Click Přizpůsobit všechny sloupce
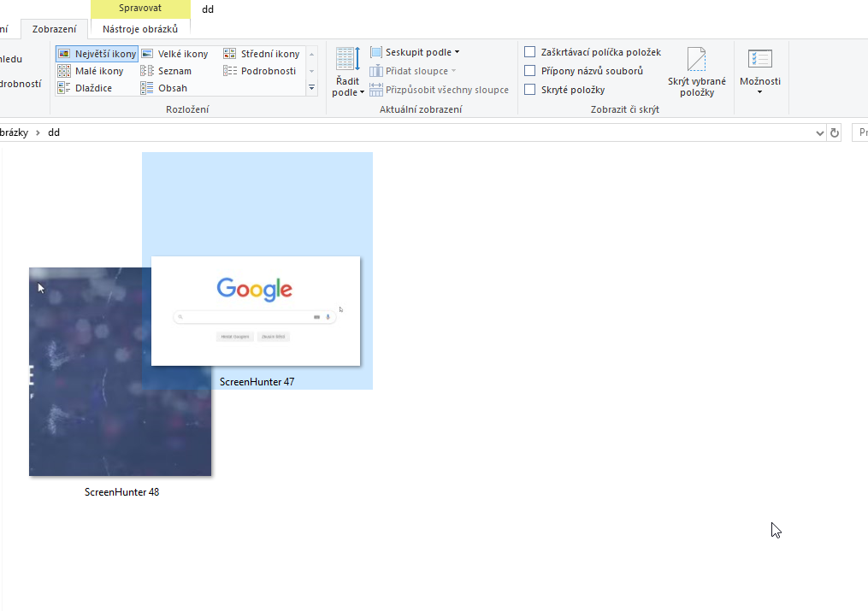The width and height of the screenshot is (868, 611). [x=439, y=90]
